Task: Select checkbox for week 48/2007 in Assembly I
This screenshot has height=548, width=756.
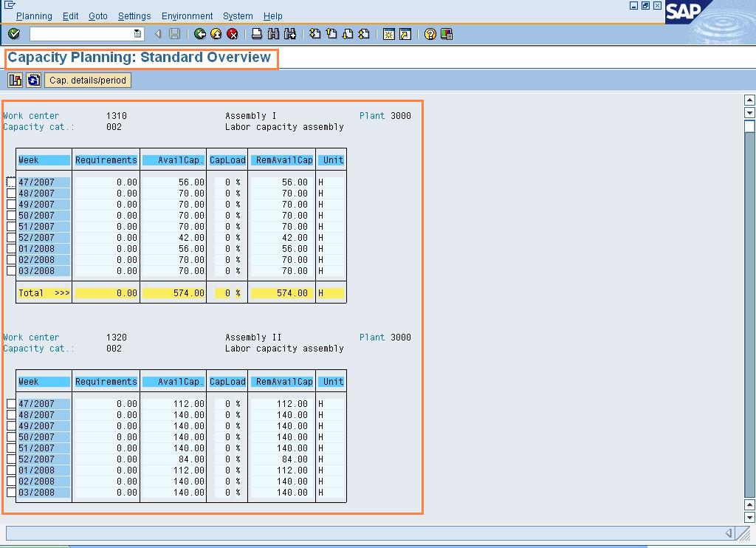Action: tap(11, 193)
